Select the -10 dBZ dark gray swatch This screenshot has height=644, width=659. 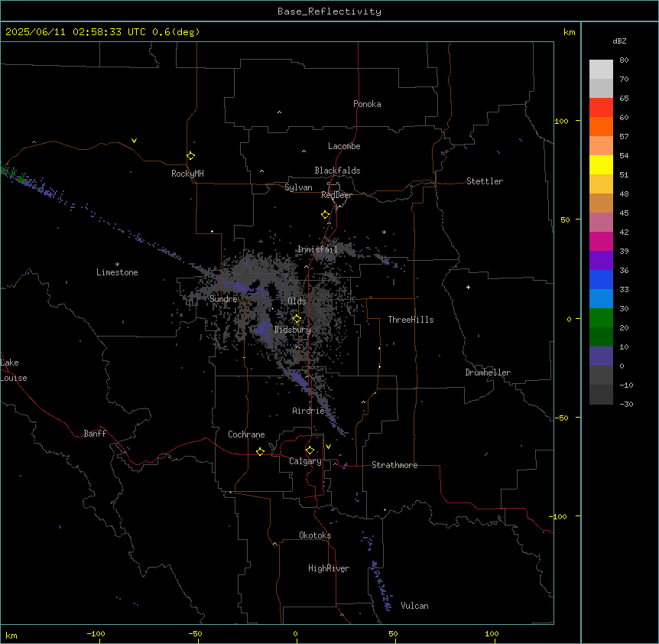click(601, 395)
